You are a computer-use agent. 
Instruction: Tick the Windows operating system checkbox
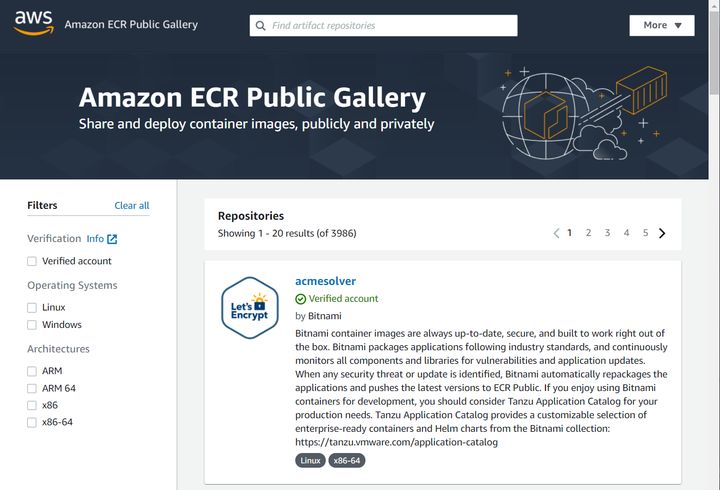click(32, 325)
